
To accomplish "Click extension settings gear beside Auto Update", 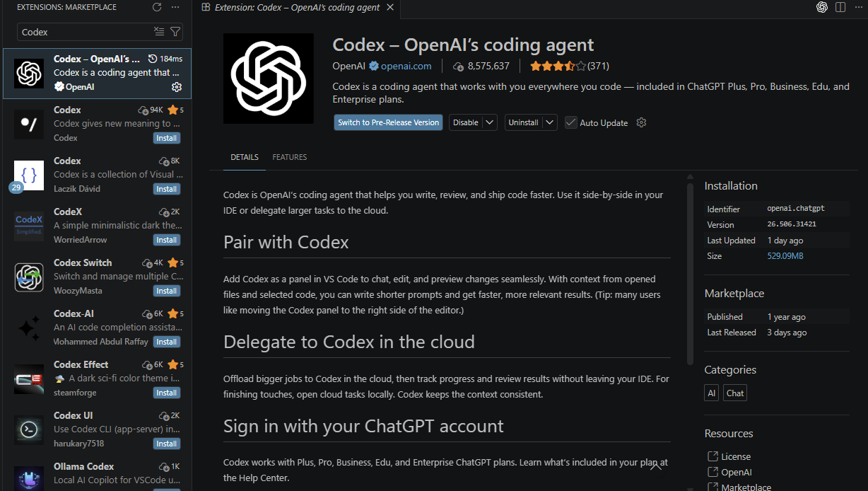I will point(641,122).
